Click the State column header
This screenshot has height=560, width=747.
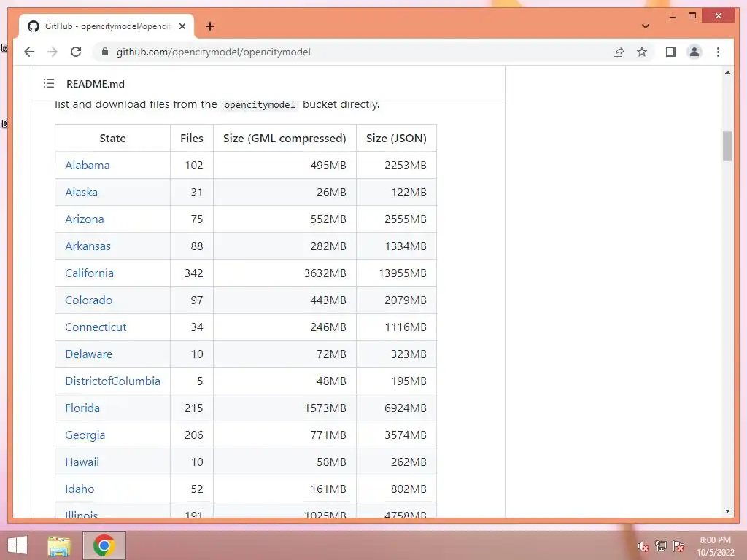(112, 138)
